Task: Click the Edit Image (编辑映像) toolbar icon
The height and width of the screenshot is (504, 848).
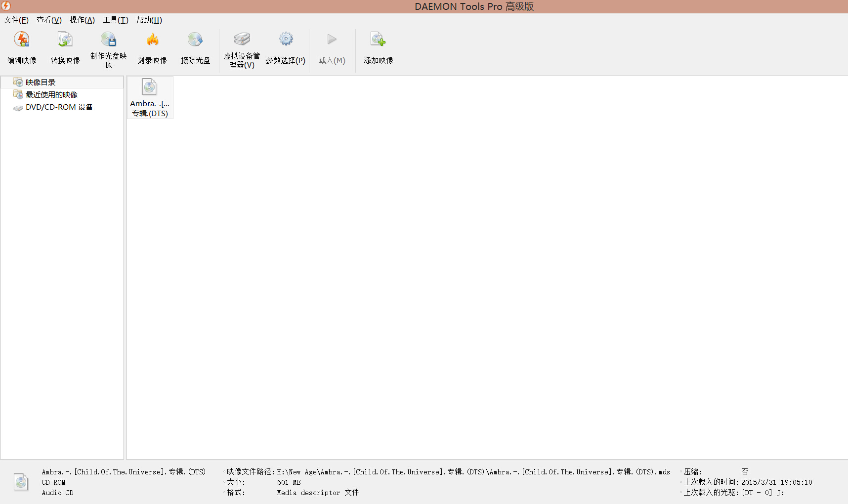Action: [22, 40]
